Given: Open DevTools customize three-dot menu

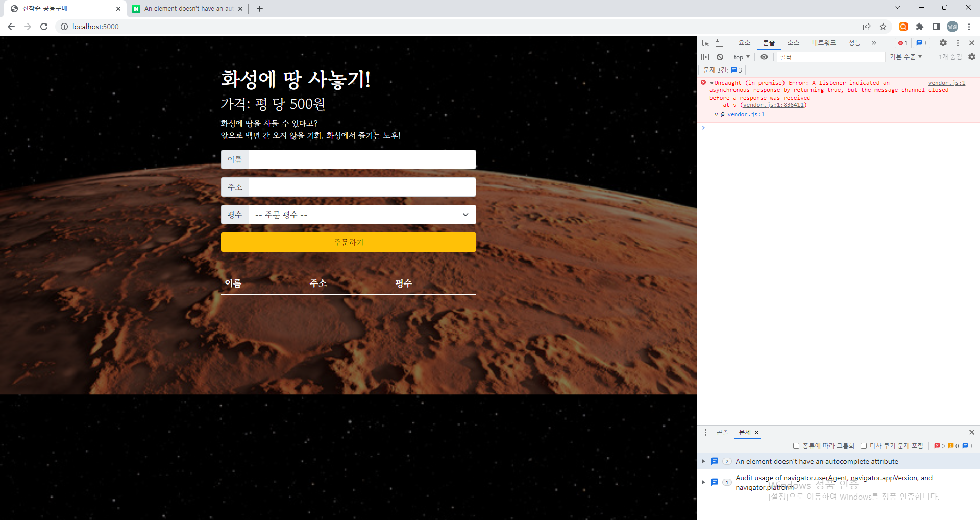Looking at the screenshot, I should 958,43.
